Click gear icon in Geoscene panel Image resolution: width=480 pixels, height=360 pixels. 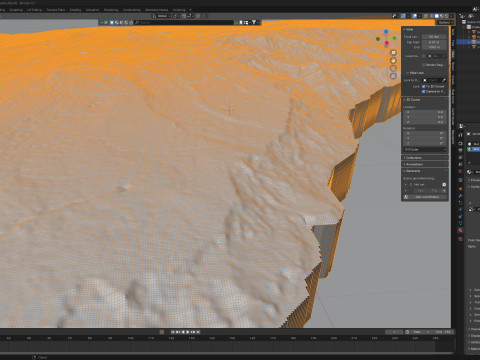pos(444,184)
